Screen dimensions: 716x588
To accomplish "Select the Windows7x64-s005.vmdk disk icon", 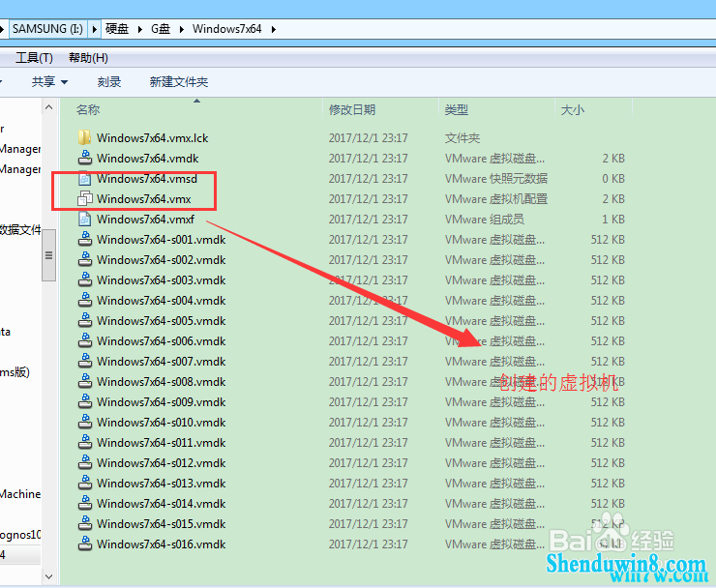I will (x=84, y=320).
